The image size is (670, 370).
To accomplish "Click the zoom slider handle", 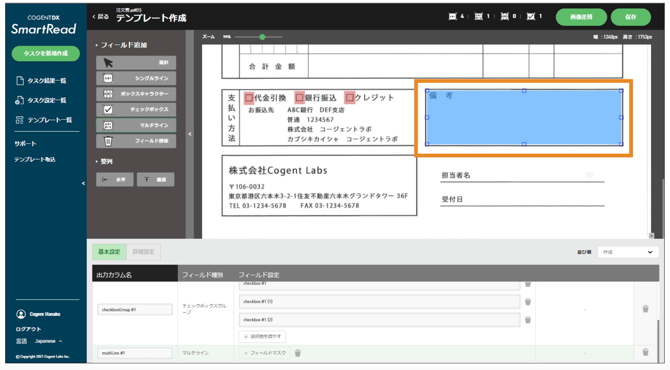I will 262,37.
